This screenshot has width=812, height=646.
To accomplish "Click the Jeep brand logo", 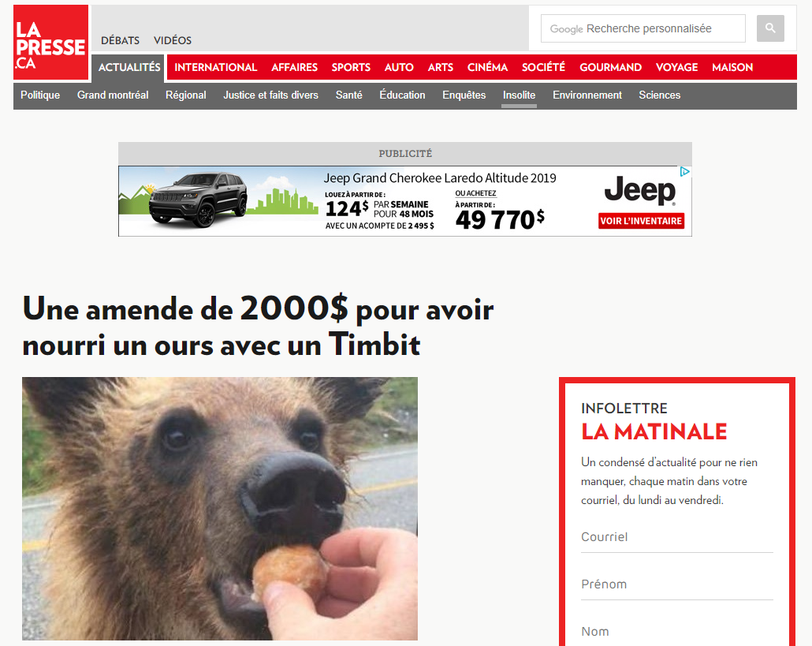I will click(640, 191).
